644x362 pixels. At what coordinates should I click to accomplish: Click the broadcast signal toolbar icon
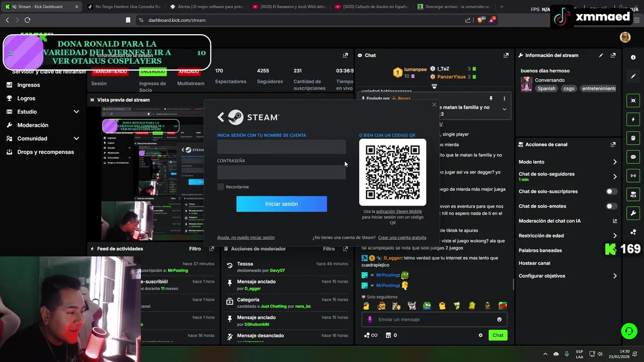tap(633, 175)
